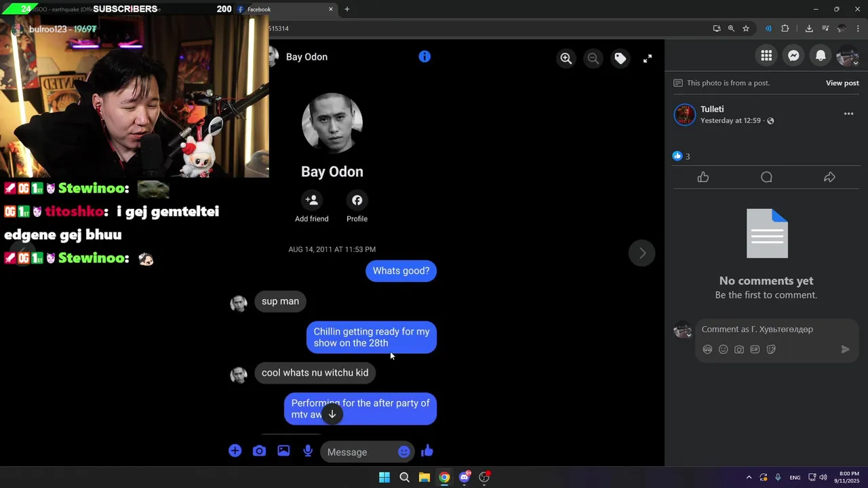Click the "cool whats nu witchu kid" message

[315, 373]
